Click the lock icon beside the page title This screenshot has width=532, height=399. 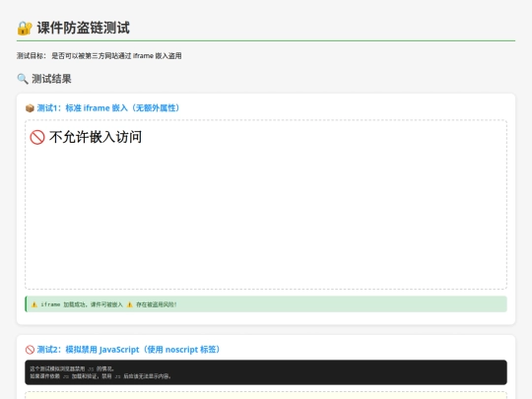click(x=25, y=29)
